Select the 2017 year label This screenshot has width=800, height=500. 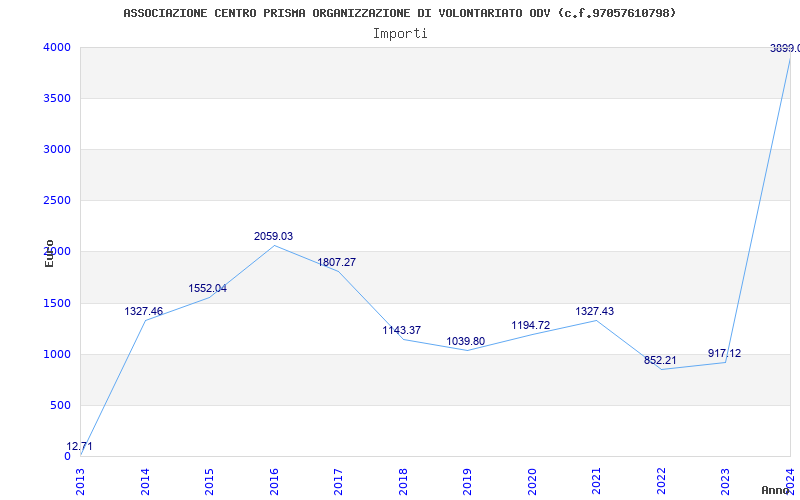coord(338,481)
